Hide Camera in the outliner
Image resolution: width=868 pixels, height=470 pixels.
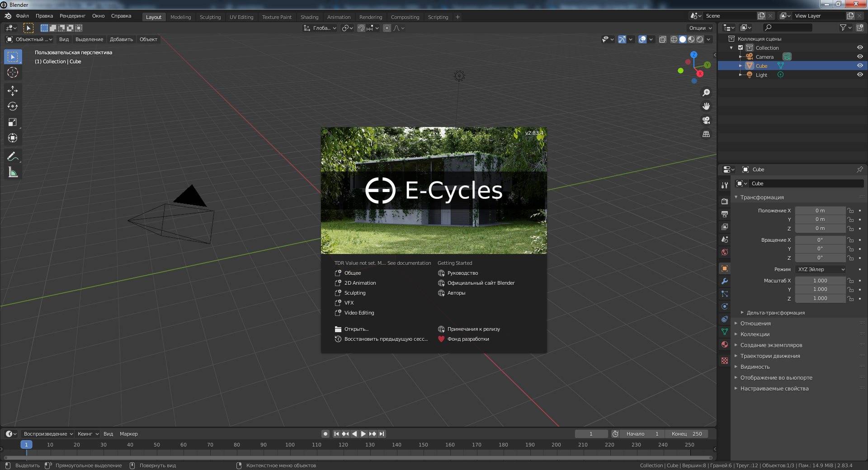tap(859, 56)
